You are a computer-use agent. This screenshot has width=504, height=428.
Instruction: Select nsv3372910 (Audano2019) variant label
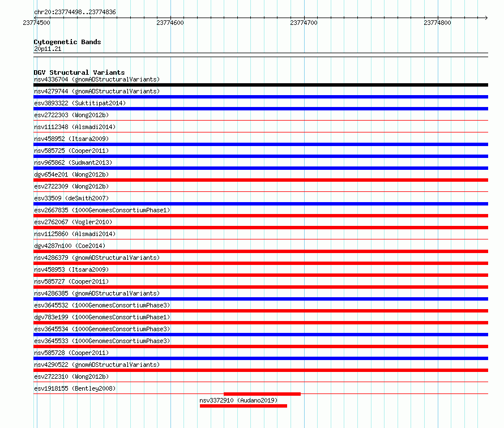pos(238,400)
